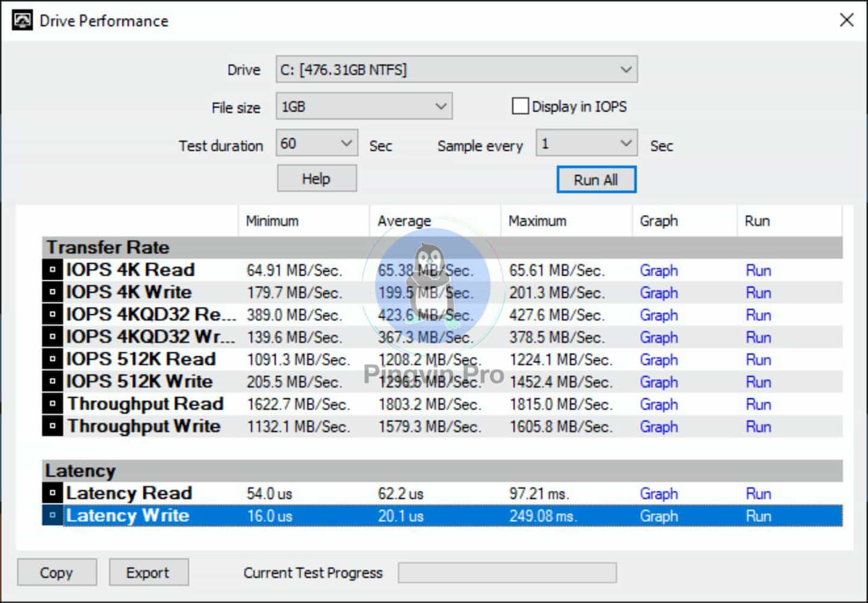Screen dimensions: 868x603
Task: Click the icon beside Latency Read
Action: pos(52,493)
